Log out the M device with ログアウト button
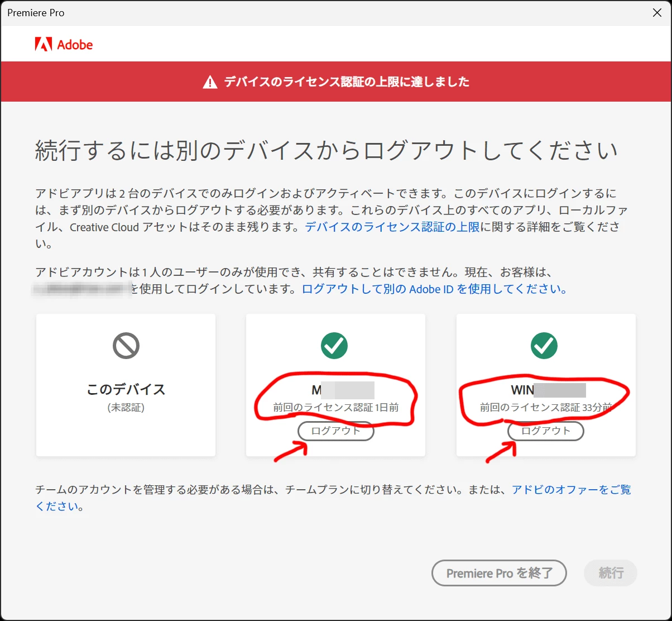 click(x=335, y=431)
